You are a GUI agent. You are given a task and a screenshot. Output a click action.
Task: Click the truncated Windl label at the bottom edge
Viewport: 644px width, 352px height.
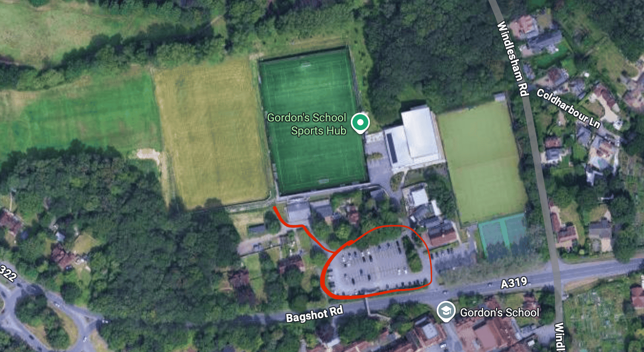point(560,337)
